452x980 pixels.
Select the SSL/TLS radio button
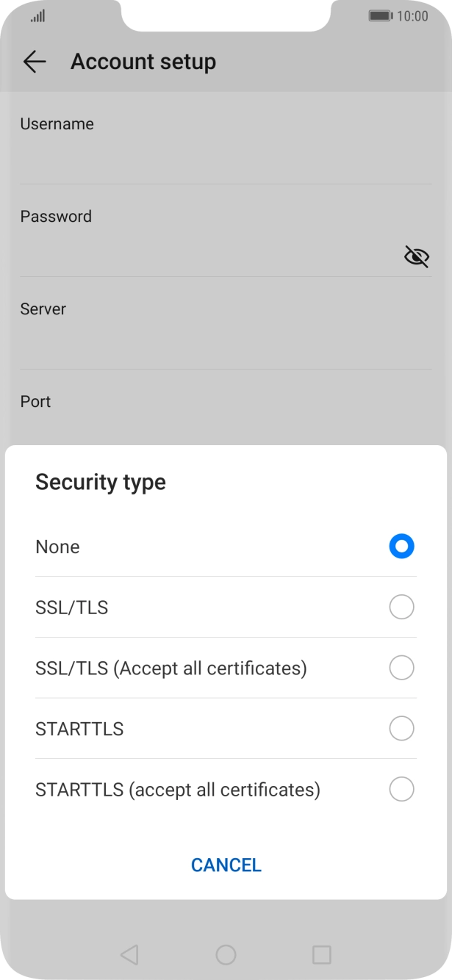tap(401, 608)
